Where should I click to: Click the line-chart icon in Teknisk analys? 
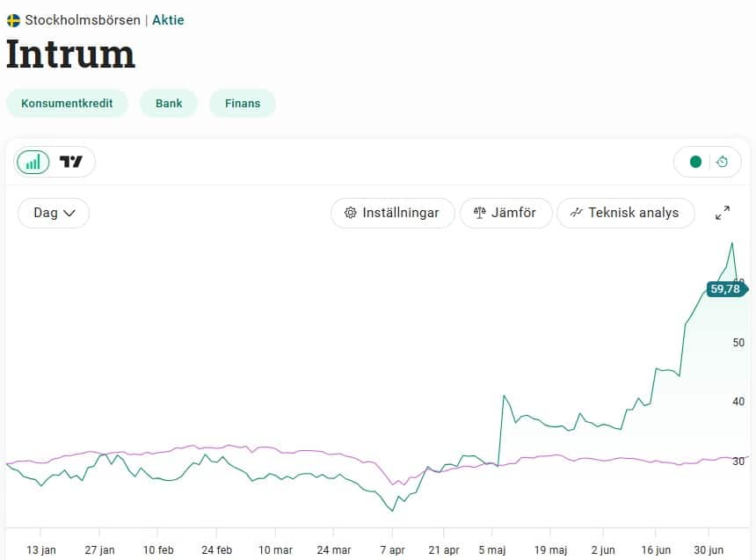577,213
